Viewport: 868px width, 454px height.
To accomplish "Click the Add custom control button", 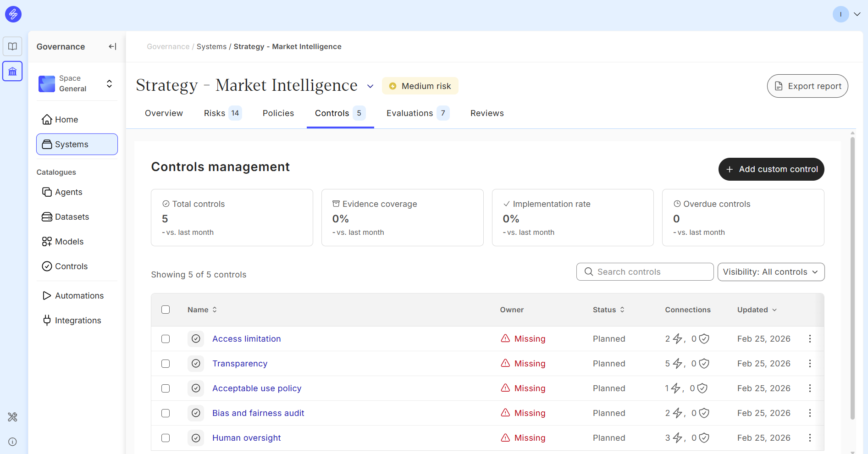I will (x=771, y=169).
